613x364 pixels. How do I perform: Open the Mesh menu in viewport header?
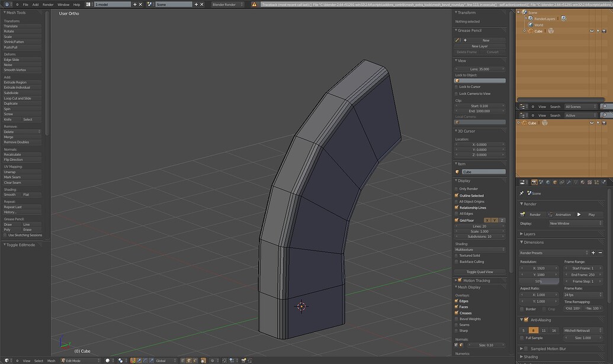point(51,360)
